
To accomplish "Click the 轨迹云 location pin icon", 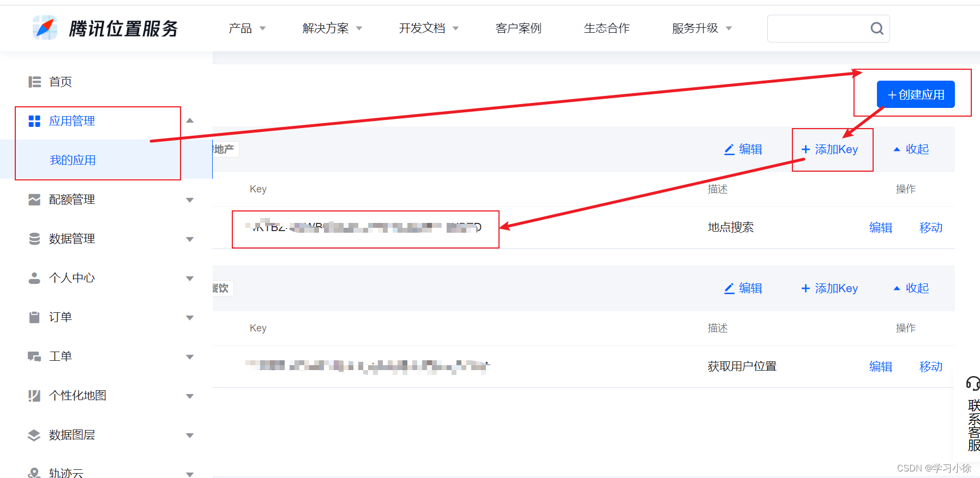I will pos(34,473).
